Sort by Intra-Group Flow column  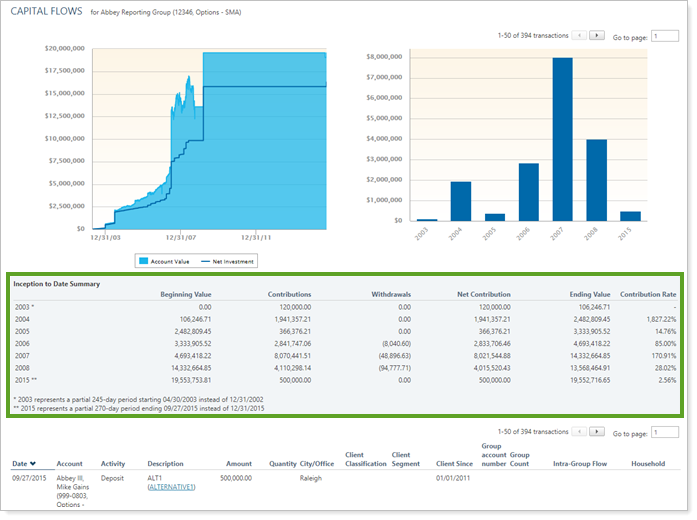point(576,464)
